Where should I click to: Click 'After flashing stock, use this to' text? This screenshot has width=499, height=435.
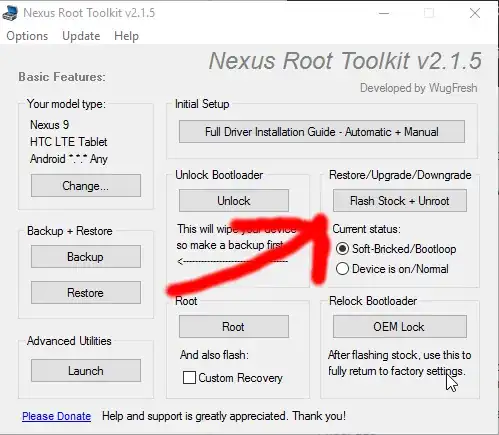click(x=399, y=355)
